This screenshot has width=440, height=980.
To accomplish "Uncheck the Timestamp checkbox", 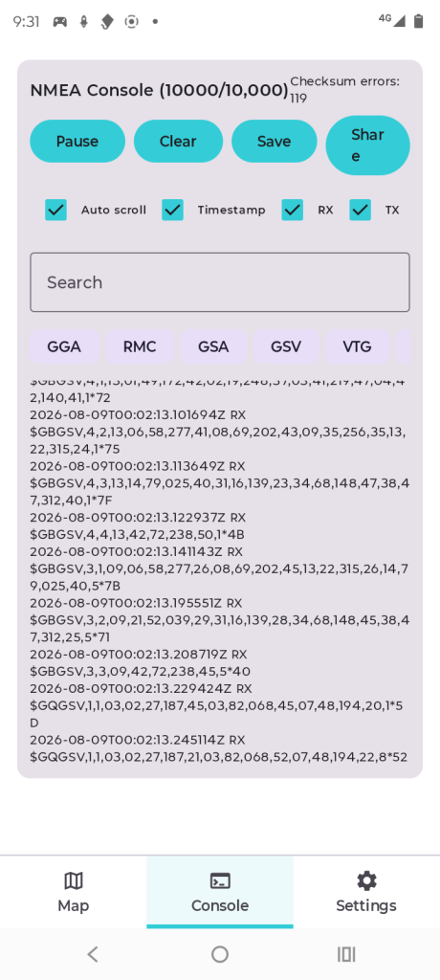I will [x=172, y=210].
